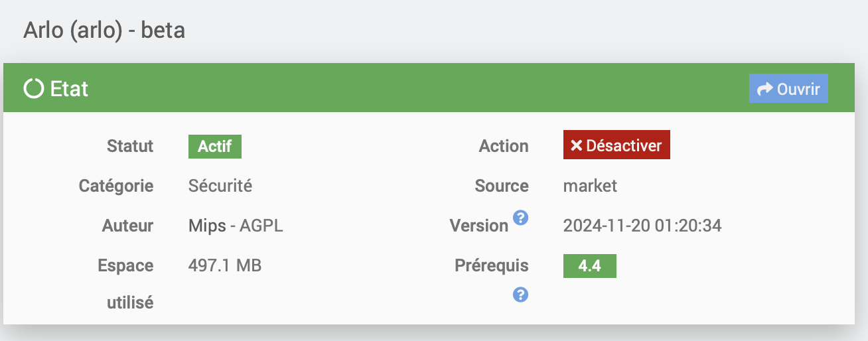Image resolution: width=868 pixels, height=341 pixels.
Task: Click the Statut label
Action: [x=130, y=146]
